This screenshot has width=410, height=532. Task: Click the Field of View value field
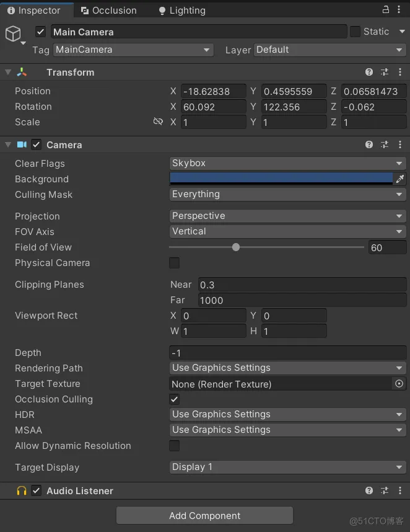[387, 247]
